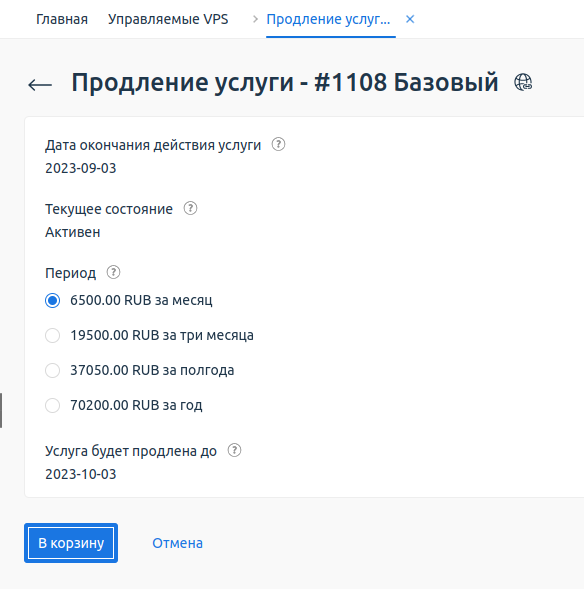Click the globe link icon beside Базовый

pos(523,82)
